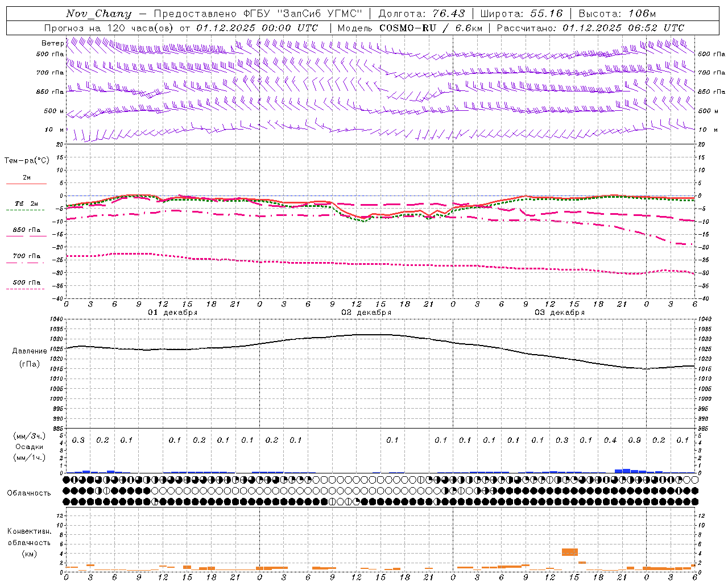Click the Высота: 106м value
The image size is (728, 582).
(x=617, y=14)
